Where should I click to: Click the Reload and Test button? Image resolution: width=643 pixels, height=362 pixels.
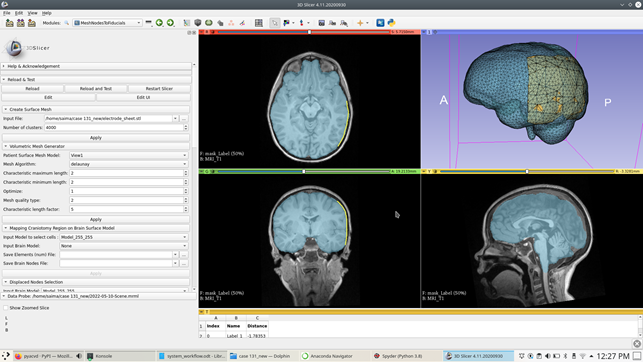[x=96, y=89]
